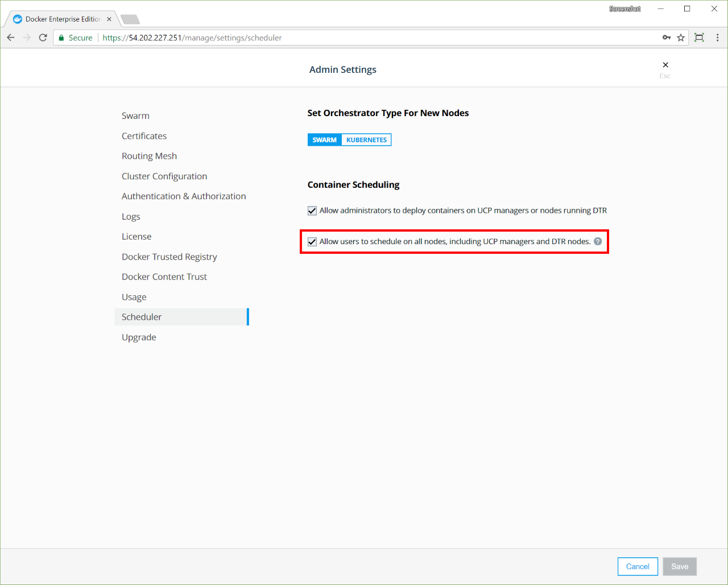Image resolution: width=728 pixels, height=585 pixels.
Task: Click the secure padlock icon
Action: pos(61,38)
